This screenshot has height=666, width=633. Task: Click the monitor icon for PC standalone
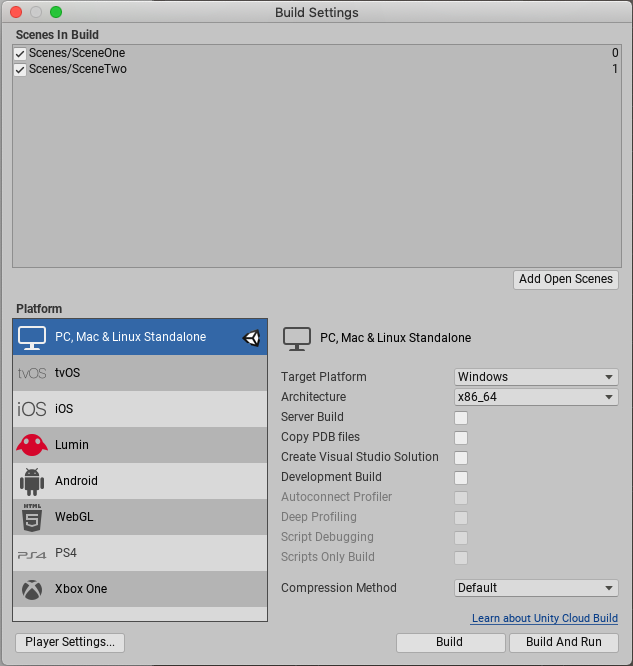(32, 338)
